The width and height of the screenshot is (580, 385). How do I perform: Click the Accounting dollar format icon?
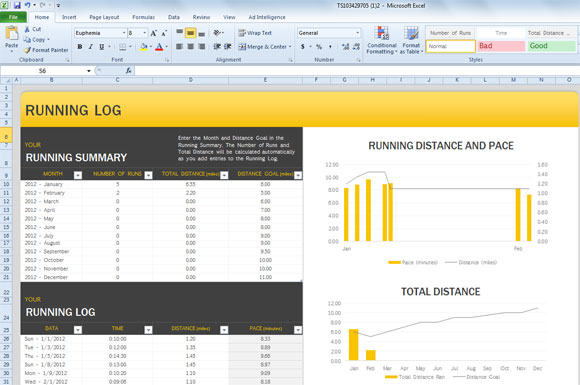click(x=303, y=47)
